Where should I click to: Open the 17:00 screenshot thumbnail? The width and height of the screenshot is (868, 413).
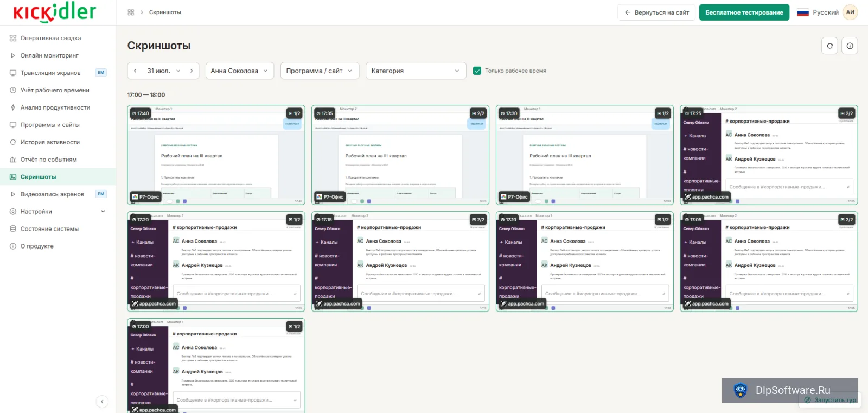216,366
